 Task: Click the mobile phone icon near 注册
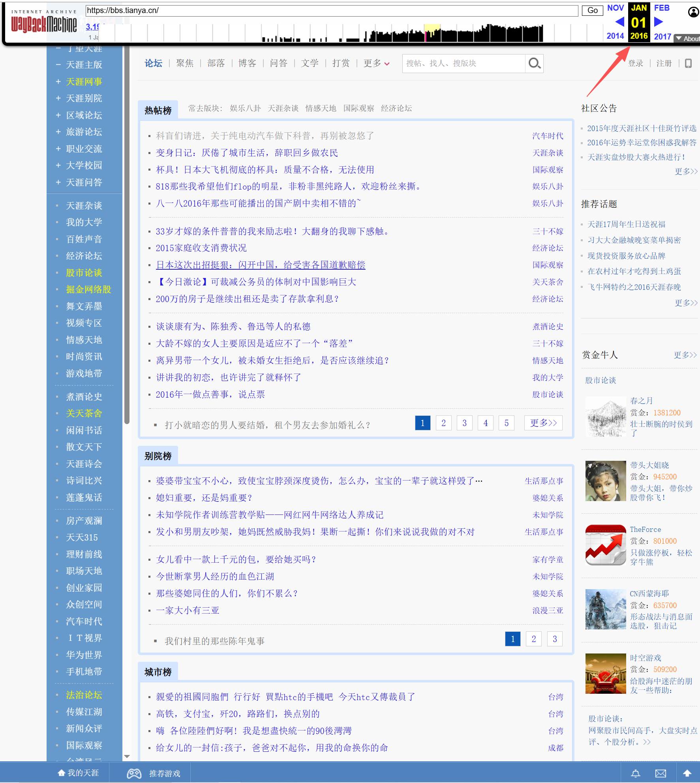(x=688, y=63)
